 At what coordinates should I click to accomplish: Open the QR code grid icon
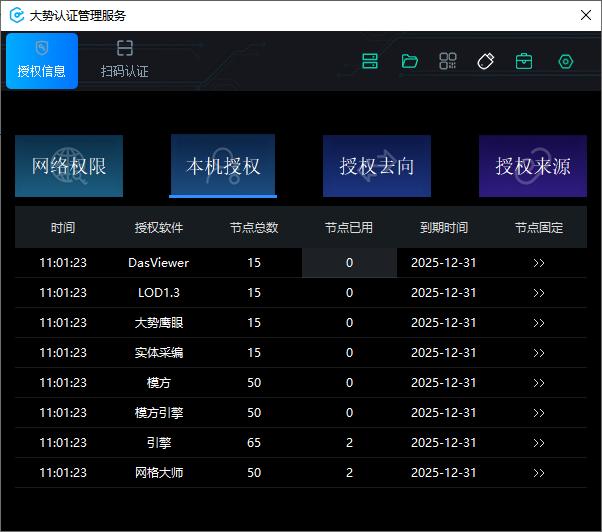pyautogui.click(x=448, y=61)
